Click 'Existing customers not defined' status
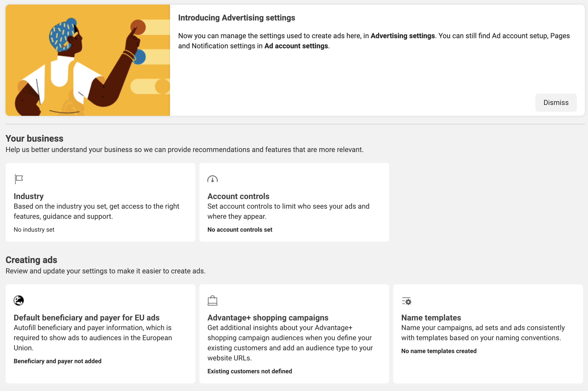The width and height of the screenshot is (588, 391). coord(250,371)
